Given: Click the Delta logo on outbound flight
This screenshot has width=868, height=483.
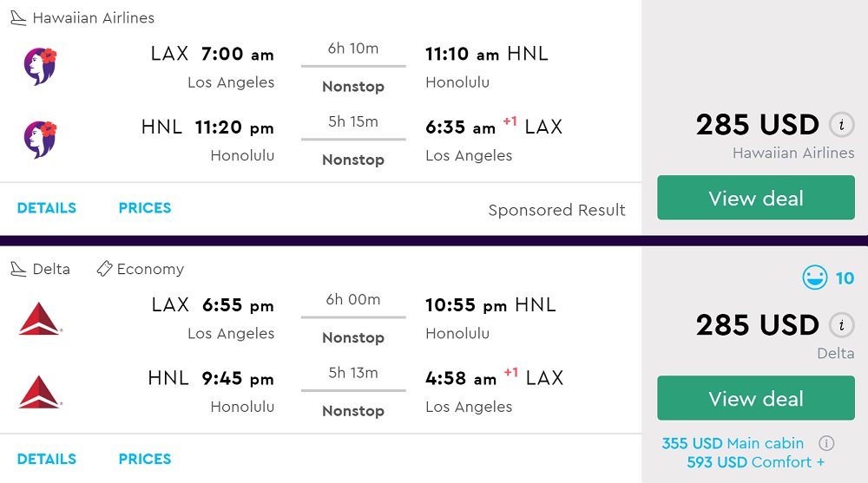Looking at the screenshot, I should click(40, 318).
